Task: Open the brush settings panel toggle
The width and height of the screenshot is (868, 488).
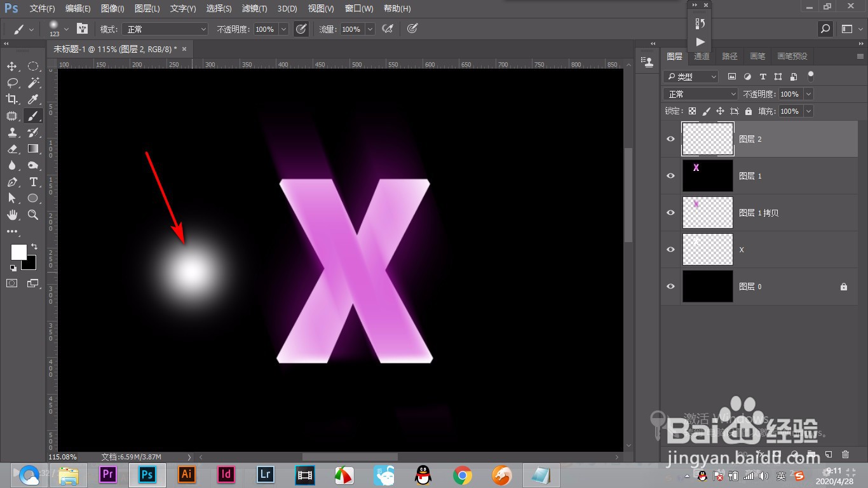Action: 82,29
